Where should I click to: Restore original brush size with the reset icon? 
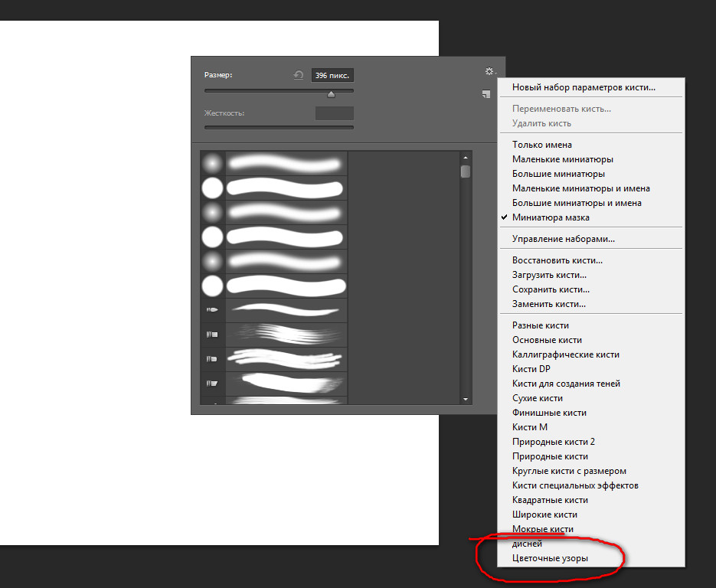[298, 75]
